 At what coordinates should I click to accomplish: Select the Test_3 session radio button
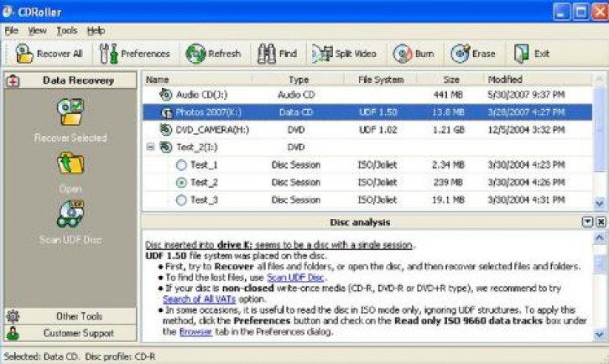tap(181, 200)
